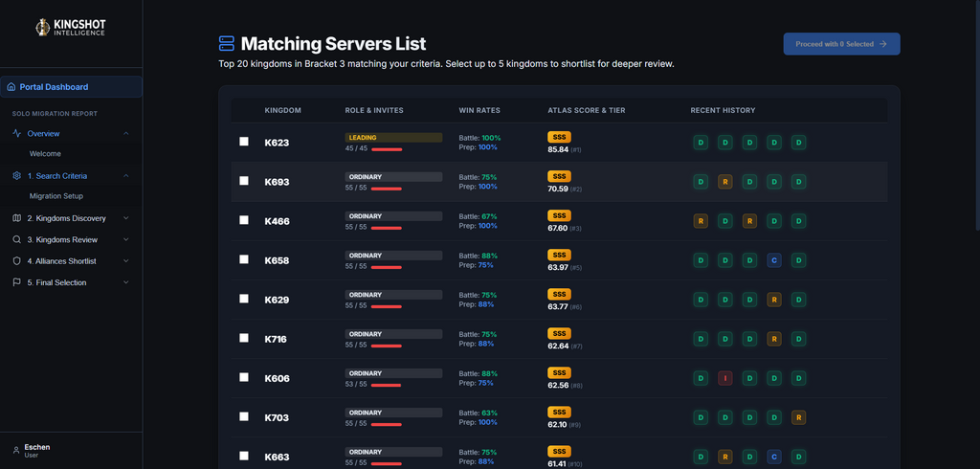The width and height of the screenshot is (980, 469).
Task: Click the user avatar icon for Eschen
Action: 16,450
